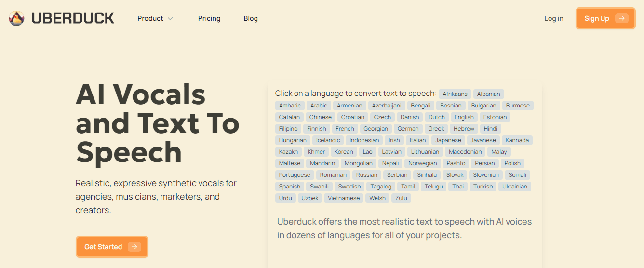Pick the Lao language tag
Image resolution: width=644 pixels, height=268 pixels.
click(x=368, y=152)
